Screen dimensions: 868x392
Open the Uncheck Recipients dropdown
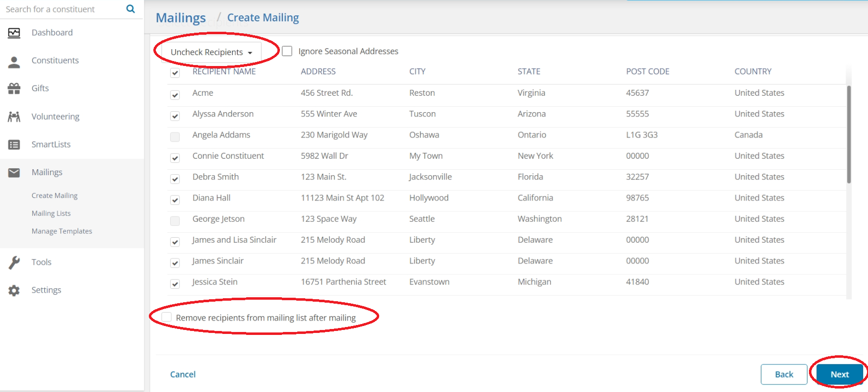tap(211, 52)
